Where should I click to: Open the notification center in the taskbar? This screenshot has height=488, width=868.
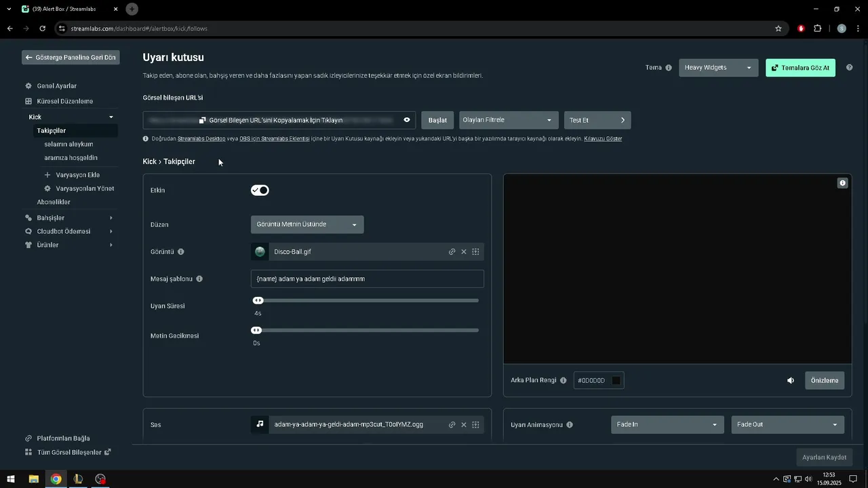[854, 479]
